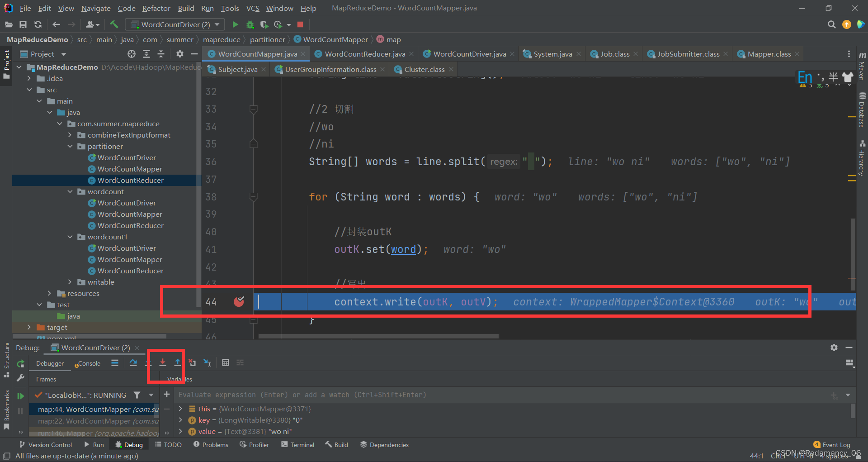This screenshot has height=462, width=868.
Task: Open the Project view selector dropdown
Action: [64, 54]
